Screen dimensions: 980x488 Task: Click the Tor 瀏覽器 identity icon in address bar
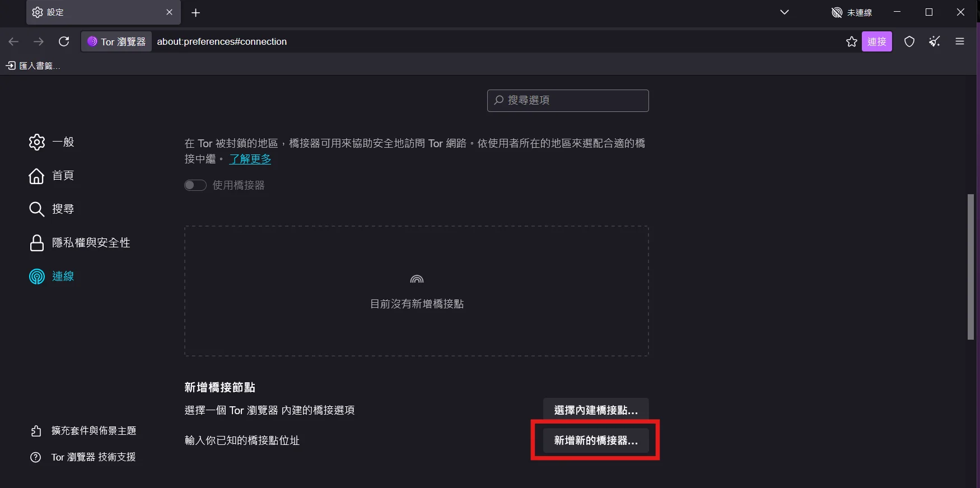pyautogui.click(x=116, y=41)
